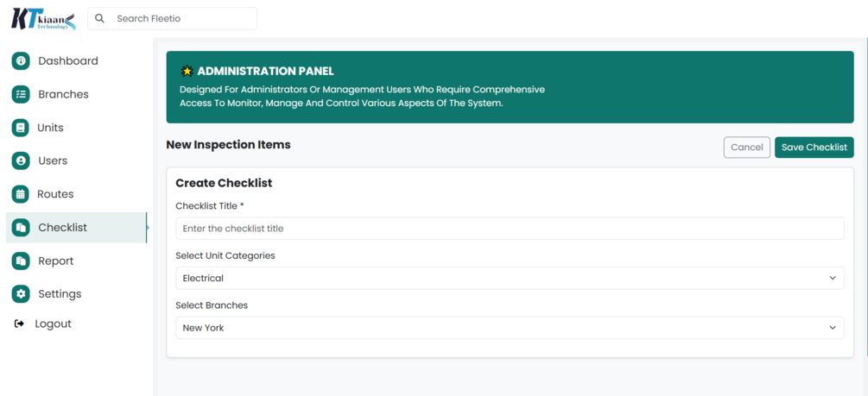Click the Kiaan Technology logo
The height and width of the screenshot is (396, 868).
tap(43, 19)
